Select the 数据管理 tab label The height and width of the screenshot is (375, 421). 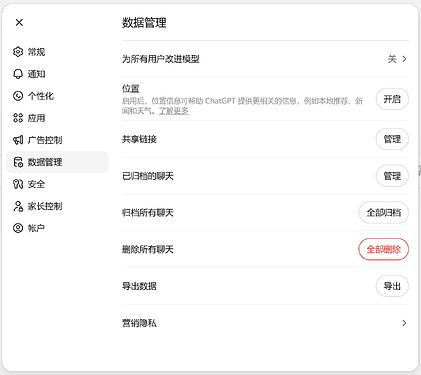point(45,162)
